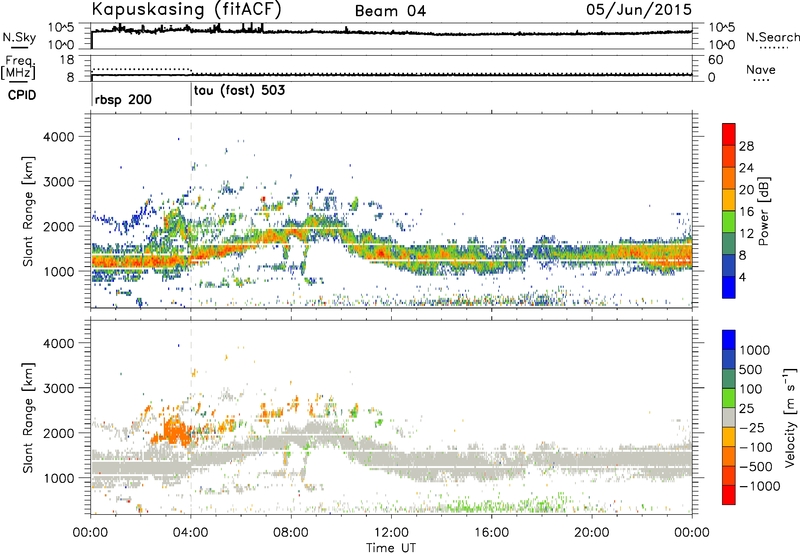
Task: Click the '16' tick on Power scale
Action: coord(746,212)
